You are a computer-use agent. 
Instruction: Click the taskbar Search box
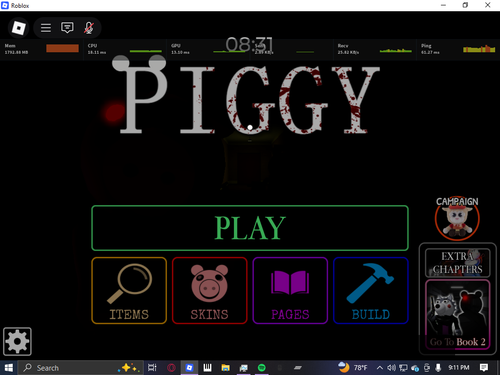81,368
